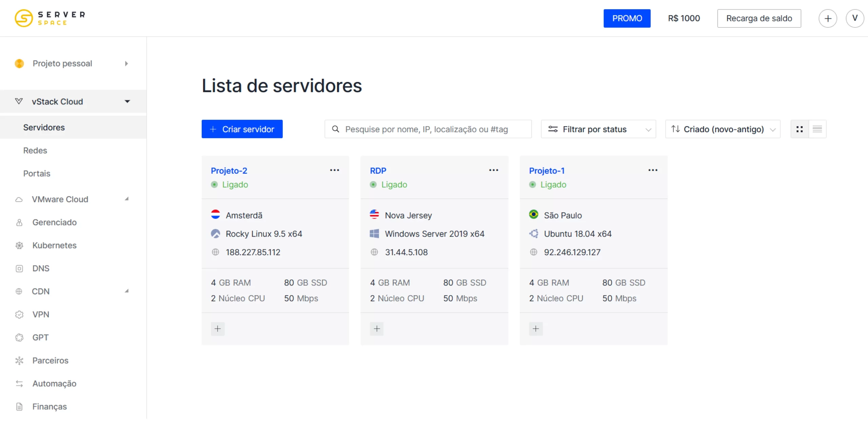The image size is (868, 433).
Task: Switch to list view layout
Action: pyautogui.click(x=817, y=129)
